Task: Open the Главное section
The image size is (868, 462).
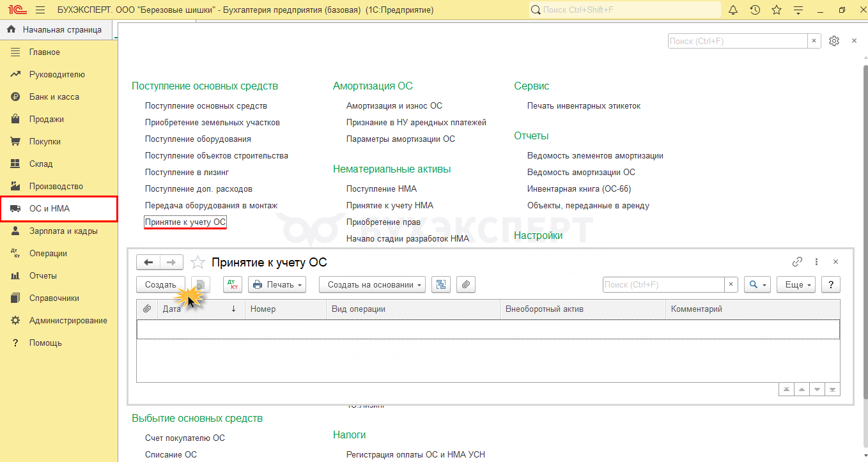Action: 45,52
